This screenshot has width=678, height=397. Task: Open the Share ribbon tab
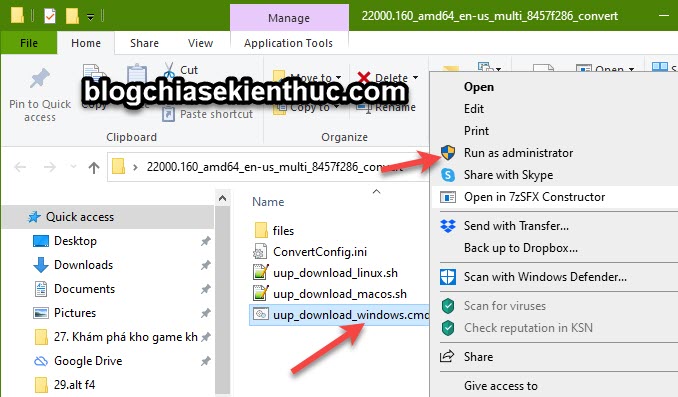[x=144, y=43]
